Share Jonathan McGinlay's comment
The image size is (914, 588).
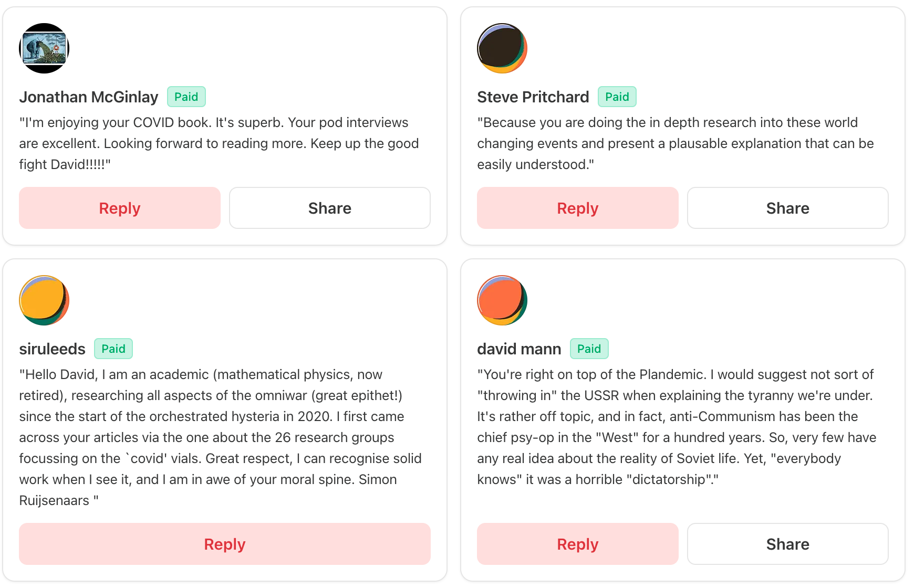click(330, 208)
